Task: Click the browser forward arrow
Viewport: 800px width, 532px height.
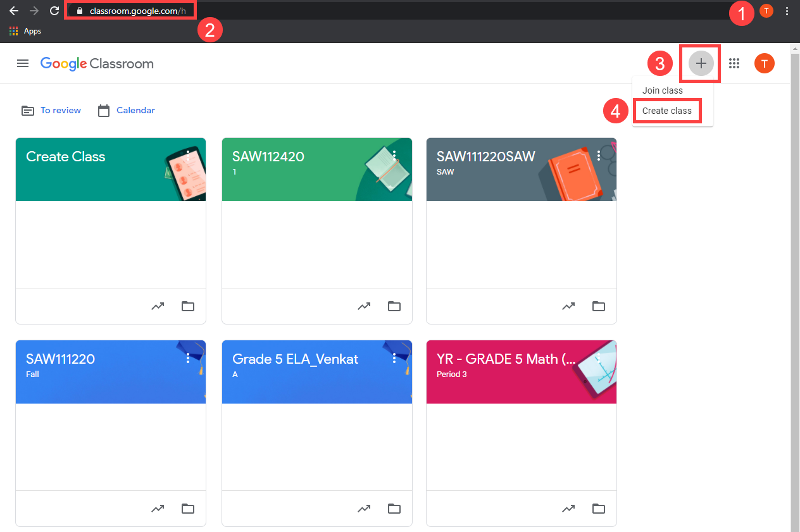Action: (x=34, y=11)
